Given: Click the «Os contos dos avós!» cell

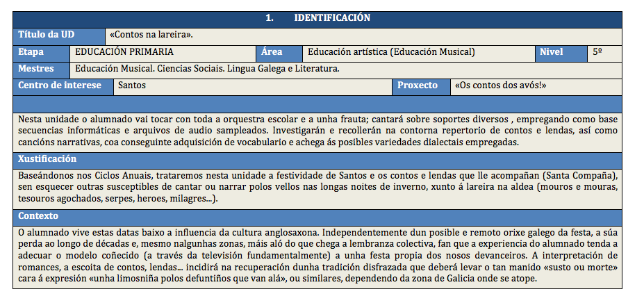Looking at the screenshot, I should 536,86.
